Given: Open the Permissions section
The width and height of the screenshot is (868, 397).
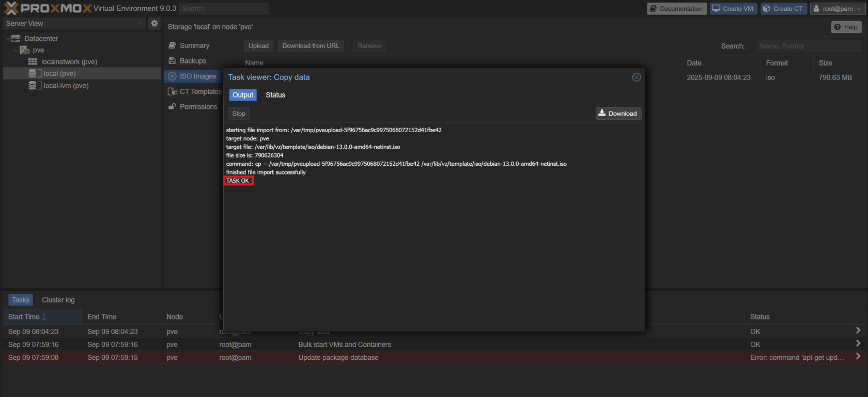Looking at the screenshot, I should [x=198, y=107].
